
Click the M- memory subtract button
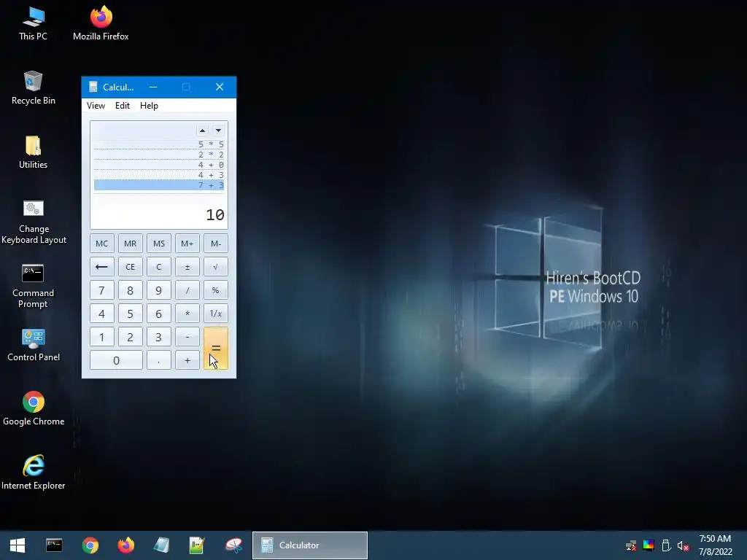click(x=216, y=244)
